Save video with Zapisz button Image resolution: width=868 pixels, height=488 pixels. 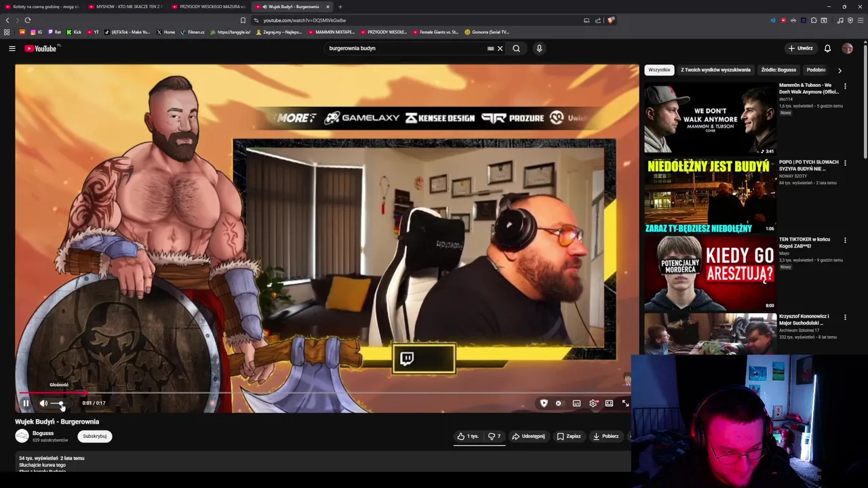(x=569, y=436)
